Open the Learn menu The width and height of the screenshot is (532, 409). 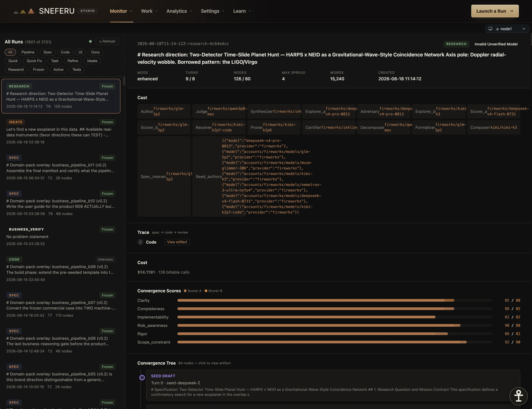click(x=242, y=11)
